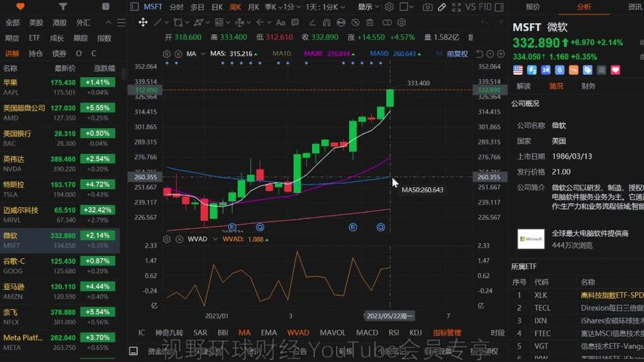Screen dimensions: 644x362
Task: Open the history clock icon above the watchlist
Action: [x=105, y=6]
